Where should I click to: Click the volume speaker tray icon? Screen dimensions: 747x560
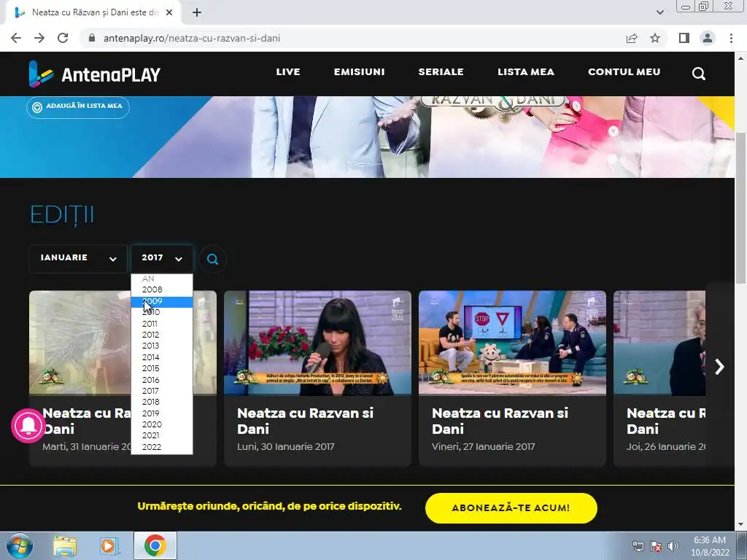tap(673, 546)
